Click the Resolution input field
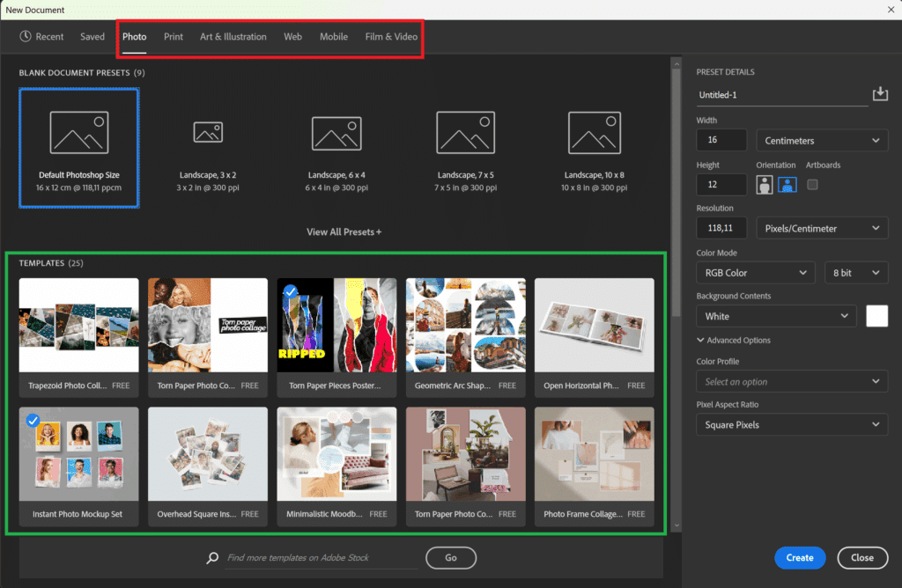The height and width of the screenshot is (588, 902). [x=721, y=229]
